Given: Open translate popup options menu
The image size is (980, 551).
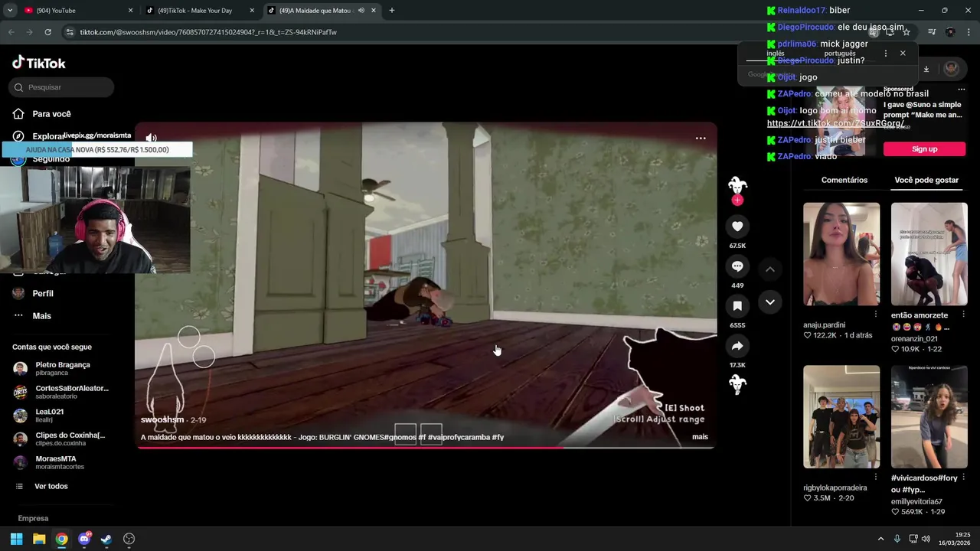Looking at the screenshot, I should [886, 54].
